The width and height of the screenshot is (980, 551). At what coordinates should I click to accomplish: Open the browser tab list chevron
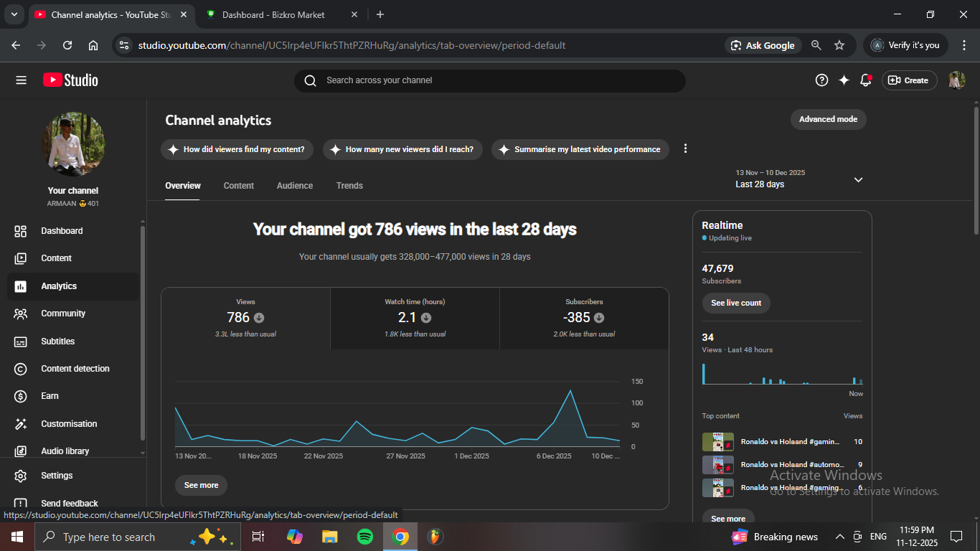[14, 14]
